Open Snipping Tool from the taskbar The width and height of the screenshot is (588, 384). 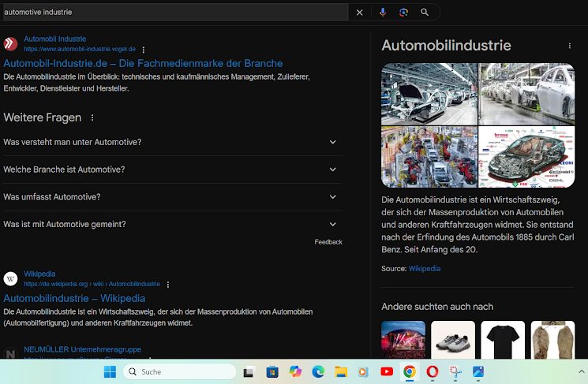(455, 371)
